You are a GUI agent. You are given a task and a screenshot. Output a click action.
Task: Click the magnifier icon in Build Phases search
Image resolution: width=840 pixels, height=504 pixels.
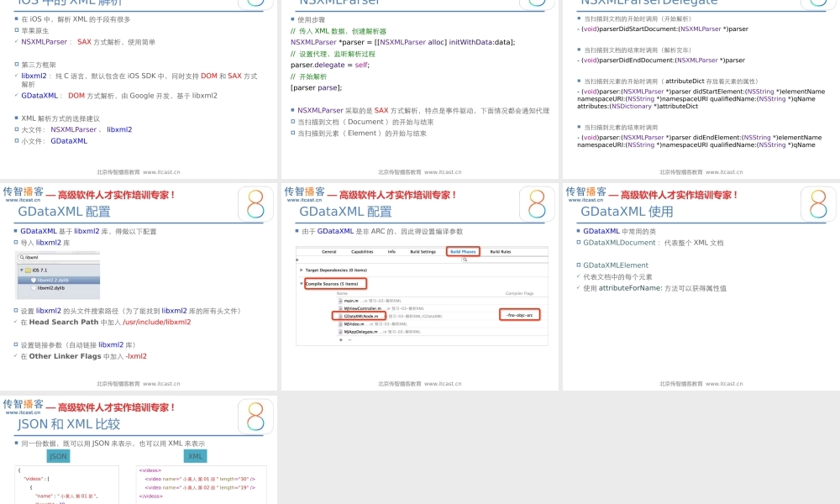(x=465, y=260)
